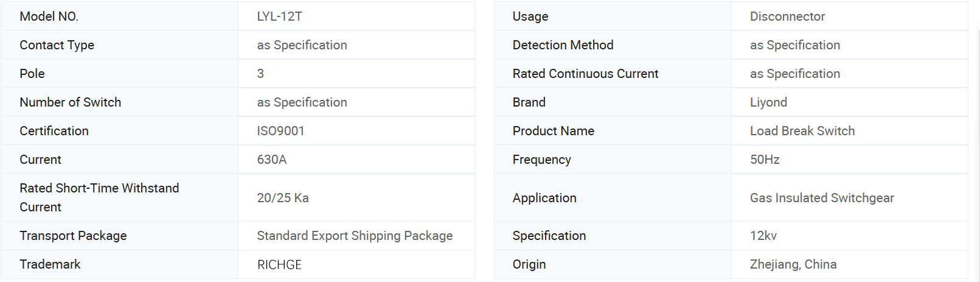Click the Rated Continuous Current label
980x282 pixels.
(585, 74)
